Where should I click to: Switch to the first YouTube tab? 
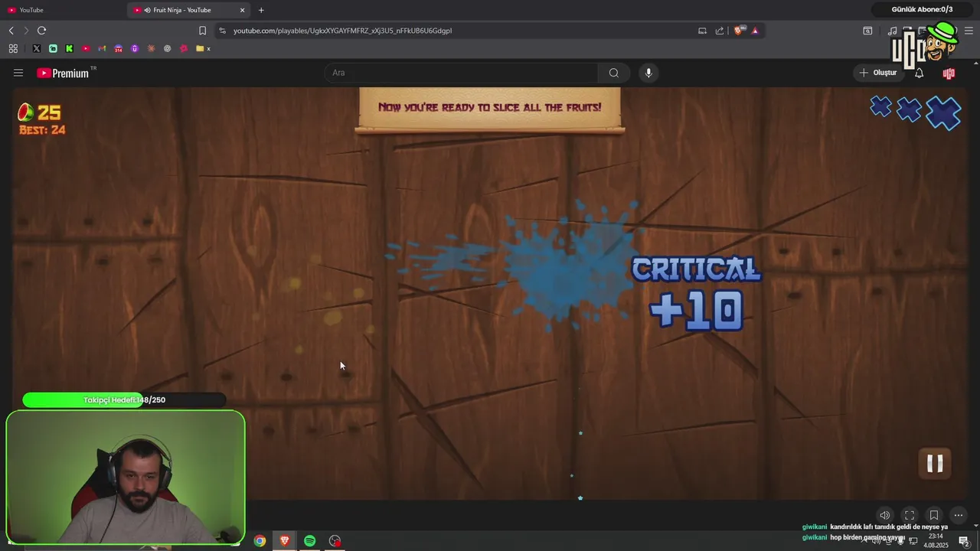coord(61,10)
